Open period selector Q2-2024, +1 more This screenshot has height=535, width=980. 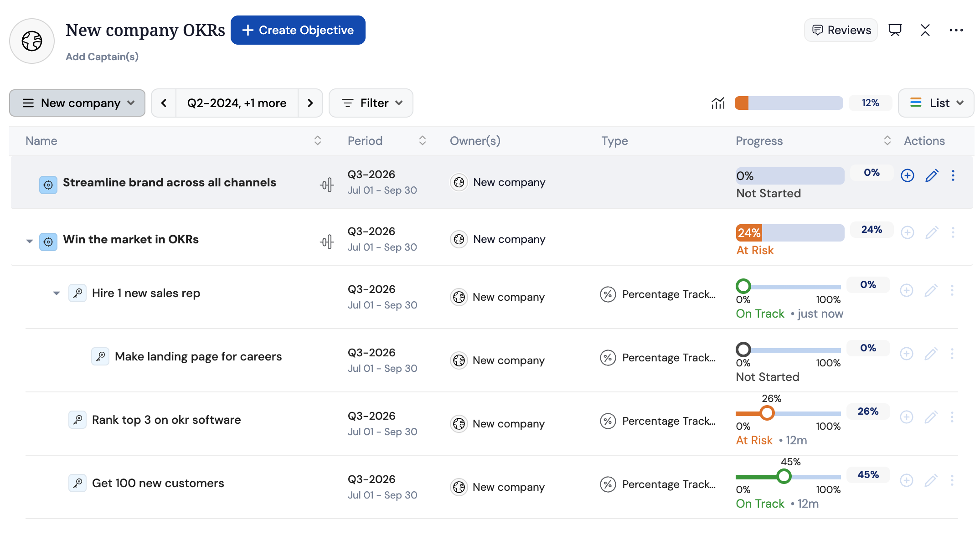pos(237,103)
